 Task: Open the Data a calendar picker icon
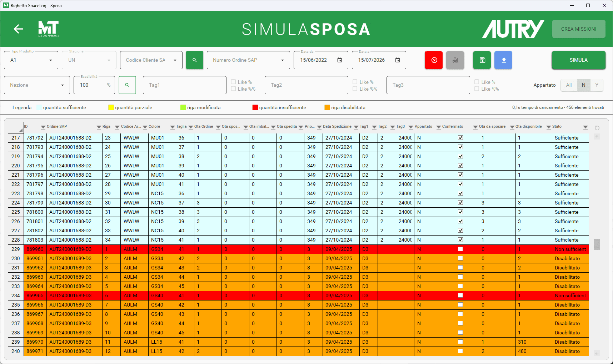(x=398, y=60)
